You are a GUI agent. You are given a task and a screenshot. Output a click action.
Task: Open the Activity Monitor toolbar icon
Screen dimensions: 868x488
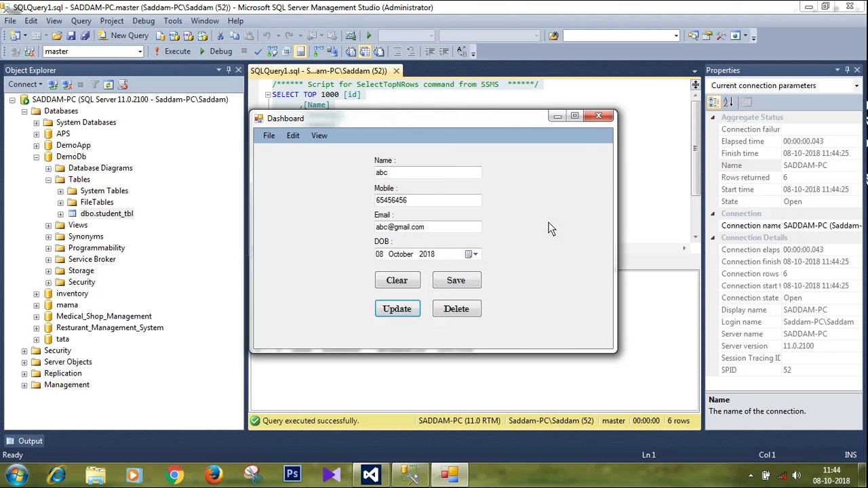click(350, 36)
